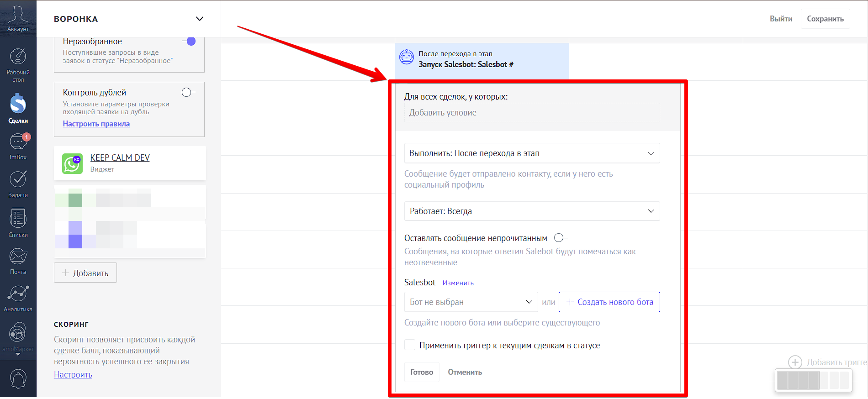Open Бот не выбран selector

(471, 302)
